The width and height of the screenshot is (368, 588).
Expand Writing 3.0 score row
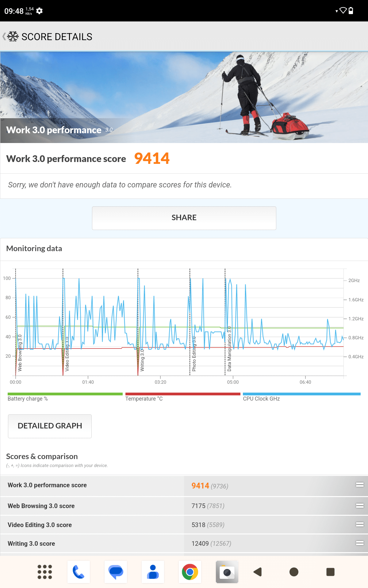pyautogui.click(x=359, y=543)
